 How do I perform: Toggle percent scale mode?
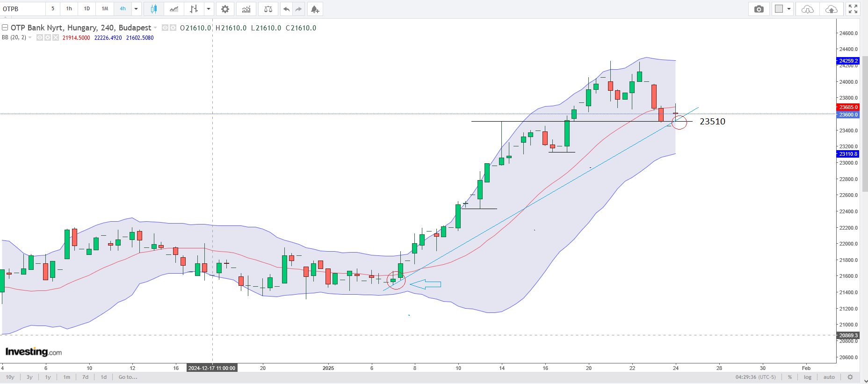[x=790, y=377]
